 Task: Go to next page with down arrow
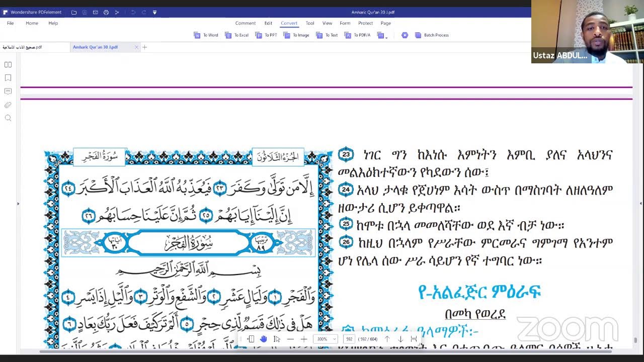(400, 339)
